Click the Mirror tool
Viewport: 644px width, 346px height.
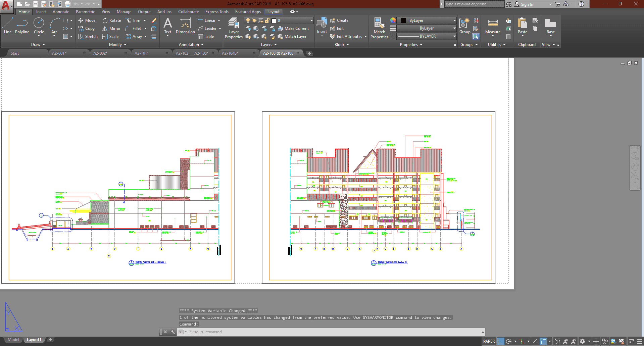[x=111, y=29]
